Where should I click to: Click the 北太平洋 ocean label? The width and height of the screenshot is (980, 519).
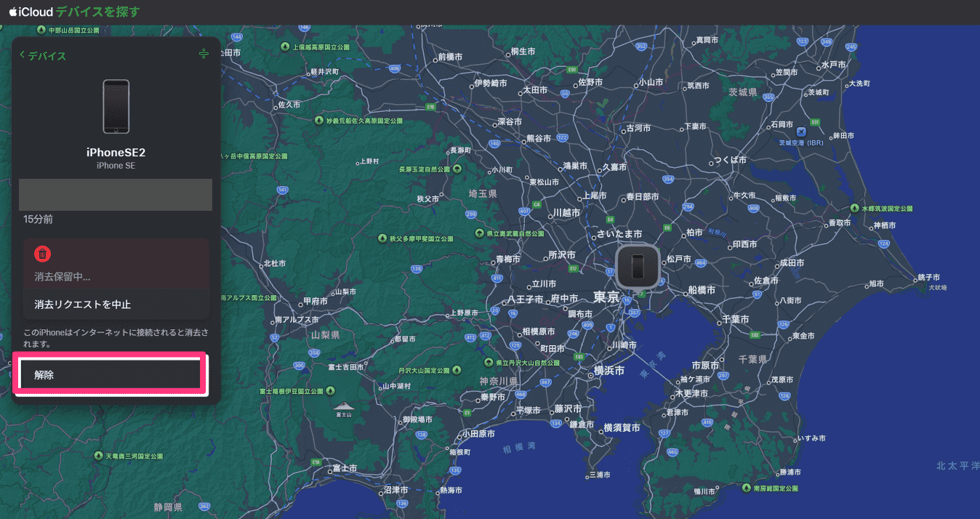click(x=958, y=466)
